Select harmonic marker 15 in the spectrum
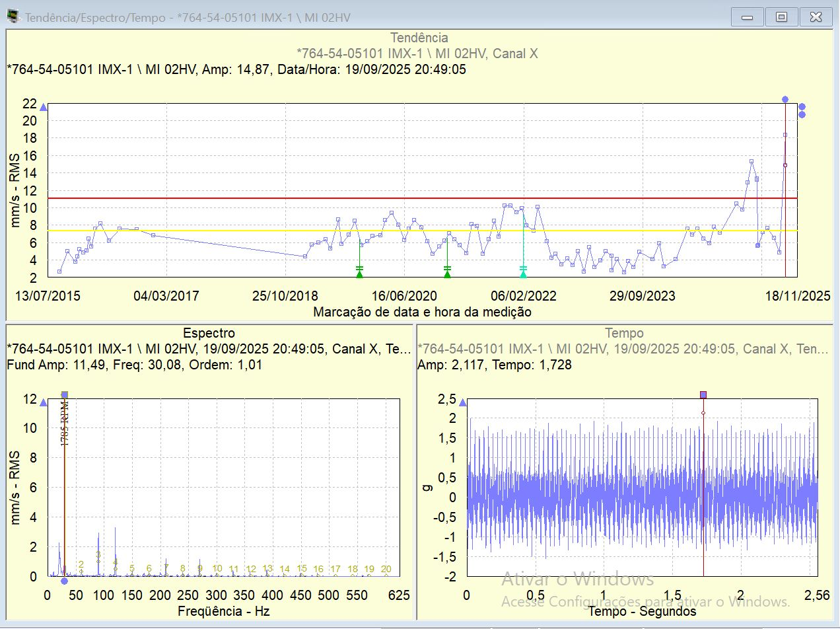 tap(302, 568)
